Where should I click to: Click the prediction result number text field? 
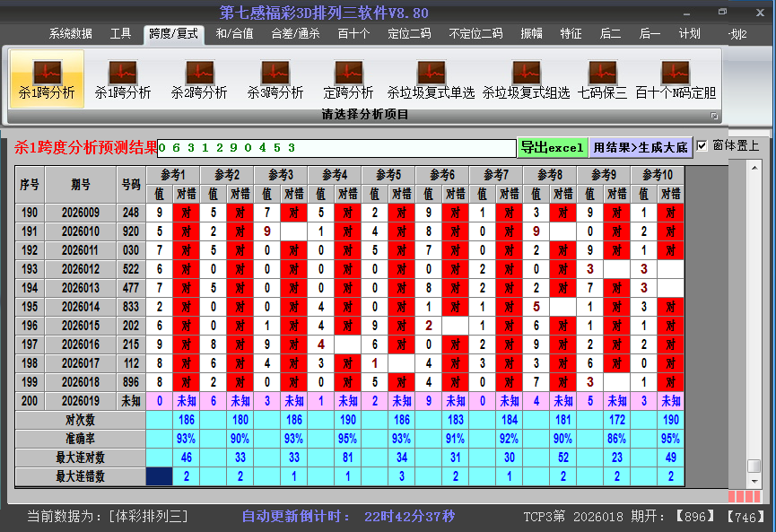[x=336, y=147]
